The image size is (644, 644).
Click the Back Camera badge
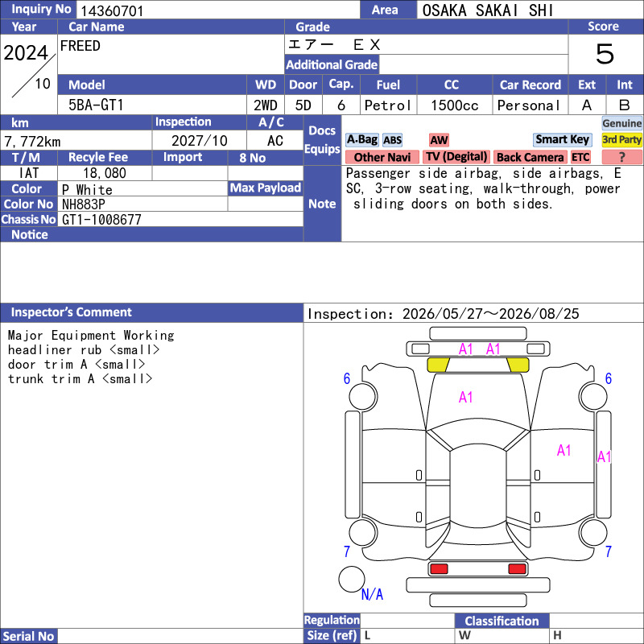click(x=530, y=157)
